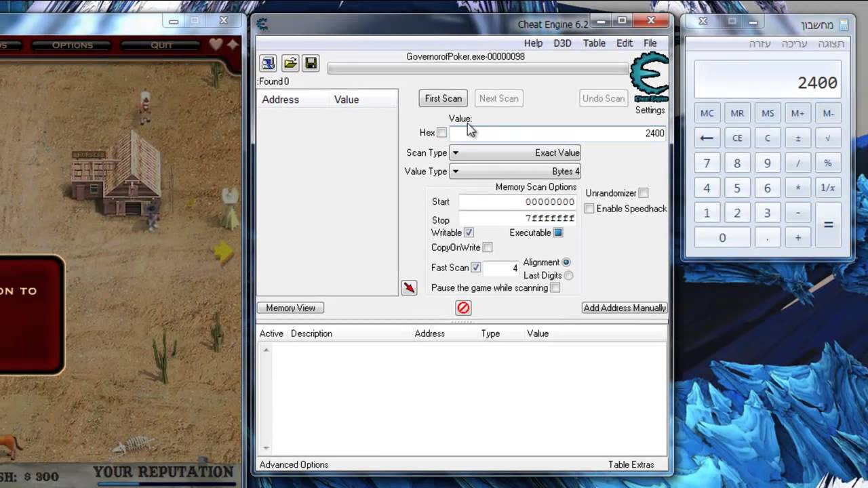The image size is (868, 488).
Task: Click the calculator equals key
Action: tap(828, 224)
